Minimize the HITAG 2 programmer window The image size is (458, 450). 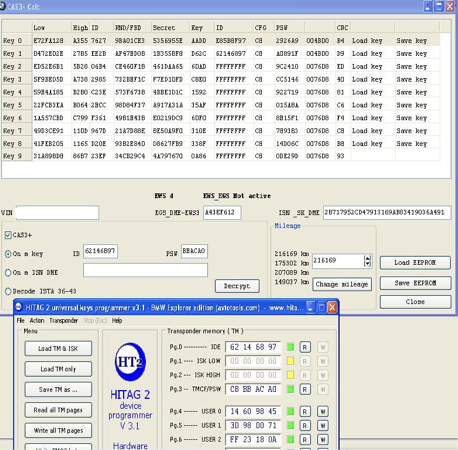(x=311, y=307)
